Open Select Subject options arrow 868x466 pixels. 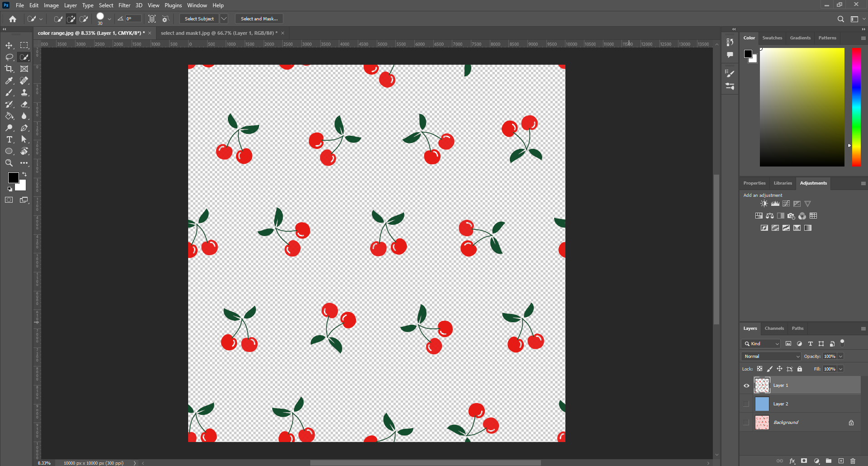pyautogui.click(x=224, y=19)
